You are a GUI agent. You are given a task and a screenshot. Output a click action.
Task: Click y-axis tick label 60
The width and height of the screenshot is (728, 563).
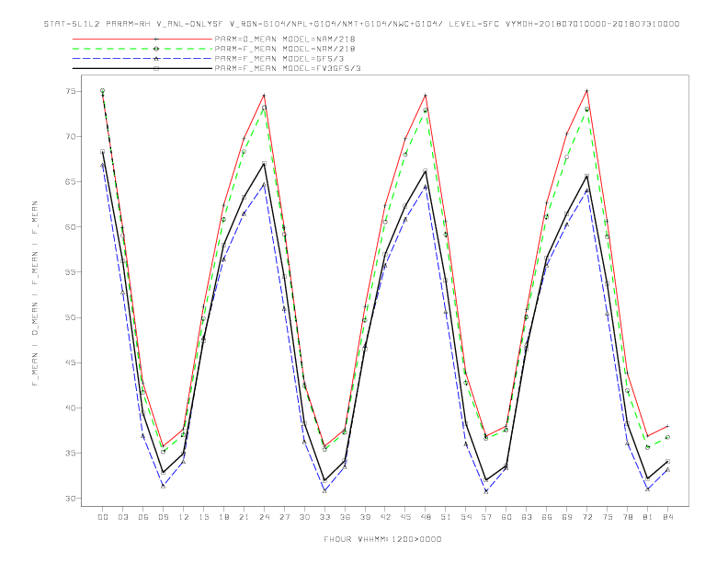pyautogui.click(x=70, y=227)
